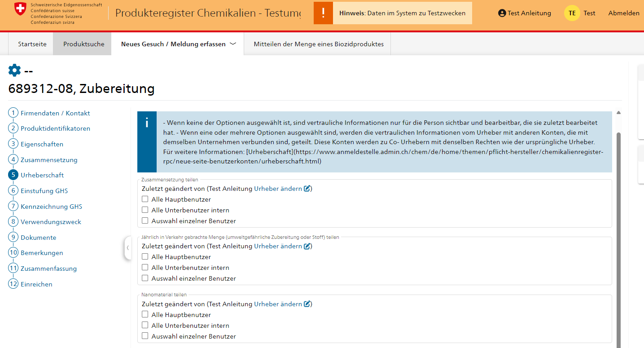
Task: Click step 5 Urheberschaft circle icon
Action: pyautogui.click(x=13, y=175)
